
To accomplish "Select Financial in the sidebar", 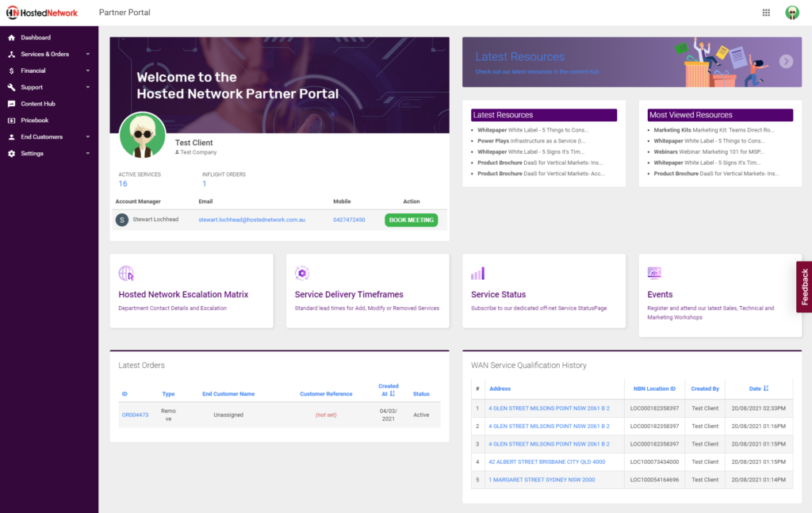I will pos(33,71).
